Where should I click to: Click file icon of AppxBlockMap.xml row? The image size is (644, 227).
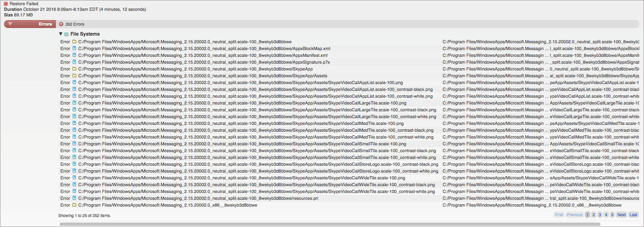click(x=74, y=48)
